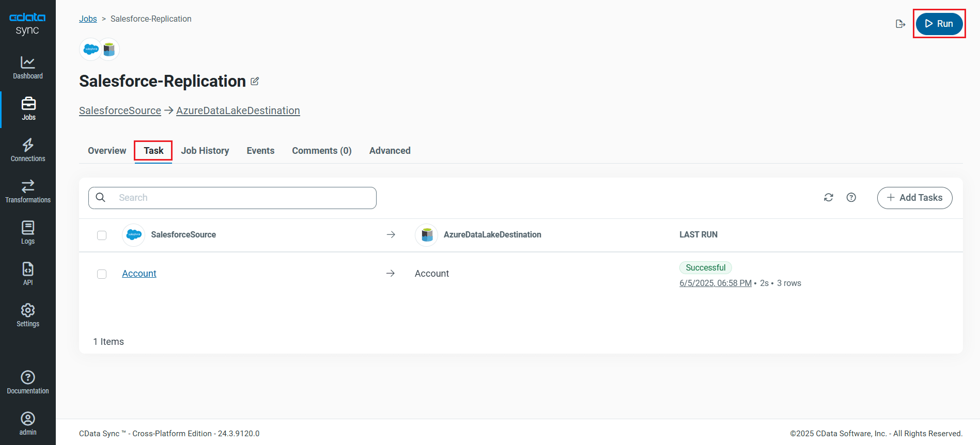Click the Add Tasks button
This screenshot has width=980, height=445.
pyautogui.click(x=914, y=198)
